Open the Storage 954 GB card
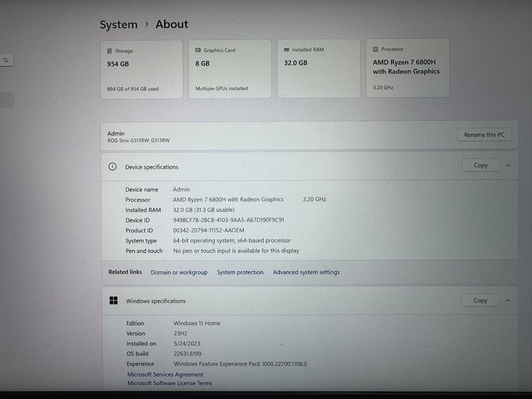 tap(141, 70)
